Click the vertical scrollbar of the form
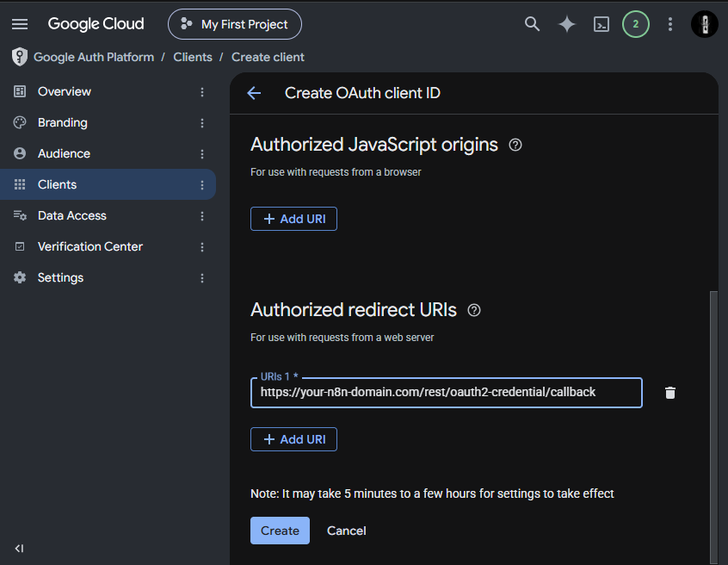Viewport: 728px width, 565px height. tap(713, 427)
